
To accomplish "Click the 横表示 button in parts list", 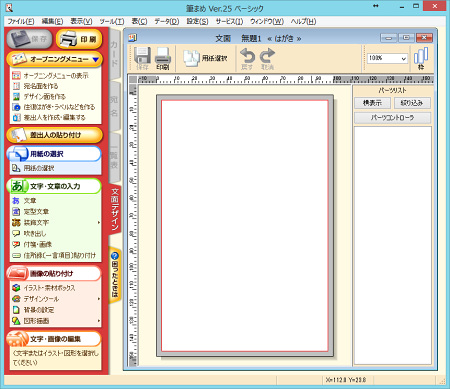I will (372, 103).
